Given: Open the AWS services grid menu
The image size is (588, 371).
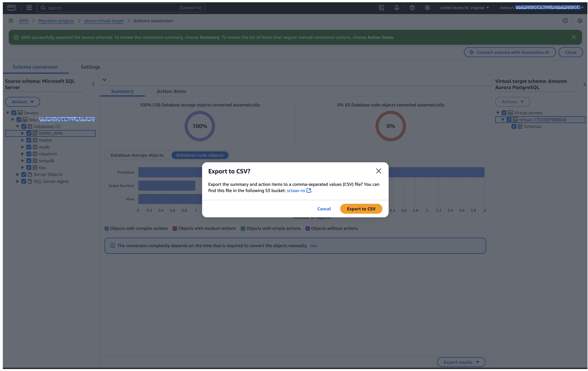Looking at the screenshot, I should coord(29,8).
